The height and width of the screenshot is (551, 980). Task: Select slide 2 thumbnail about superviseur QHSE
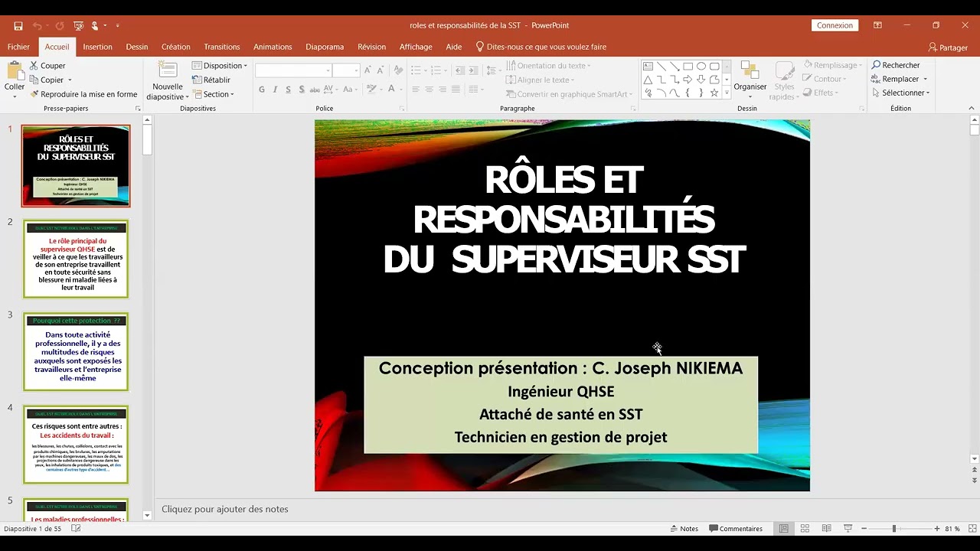click(76, 259)
